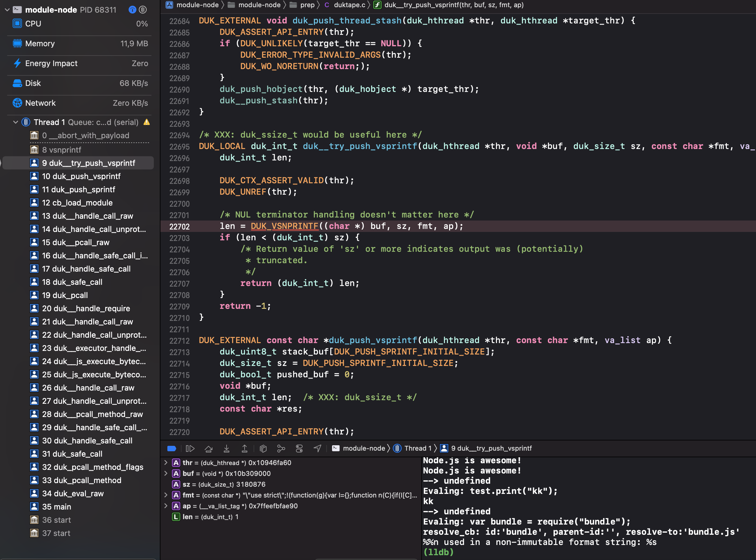Viewport: 756px width, 560px height.
Task: Deactivate breakpoints using the breakpoint toggle
Action: click(172, 448)
